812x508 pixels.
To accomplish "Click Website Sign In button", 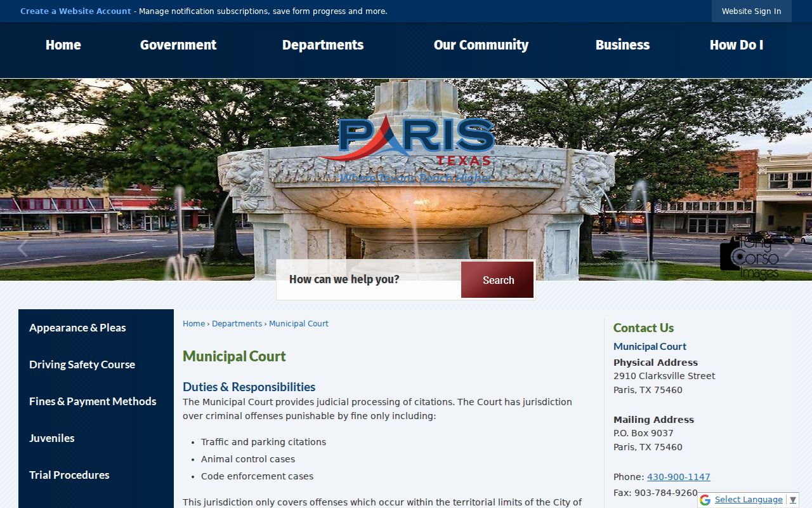I will (752, 11).
